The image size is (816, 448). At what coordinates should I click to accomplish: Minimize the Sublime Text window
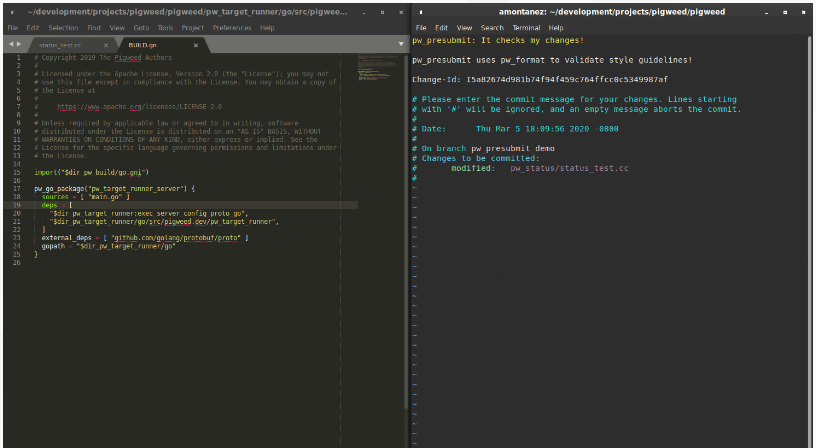364,12
